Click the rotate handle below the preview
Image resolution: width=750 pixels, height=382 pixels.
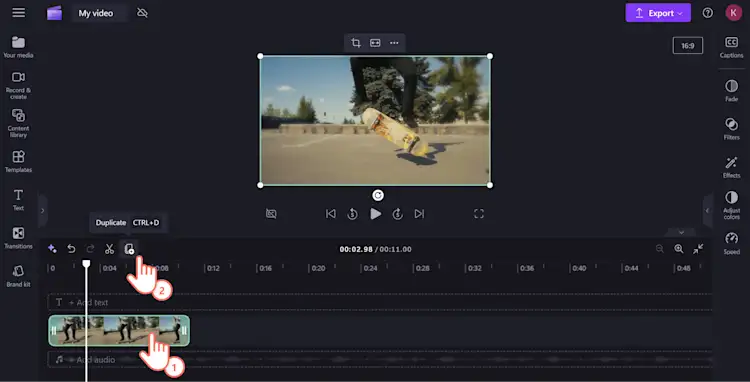tap(378, 195)
